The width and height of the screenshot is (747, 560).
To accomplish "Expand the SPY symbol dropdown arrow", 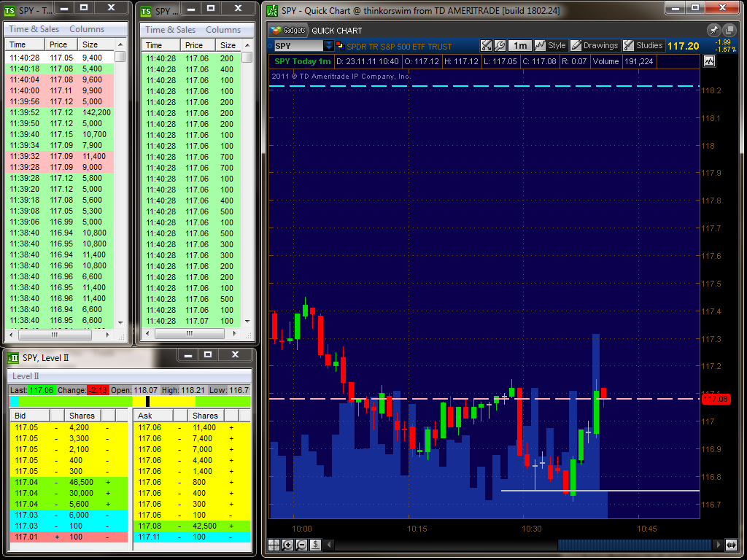I will click(x=328, y=46).
